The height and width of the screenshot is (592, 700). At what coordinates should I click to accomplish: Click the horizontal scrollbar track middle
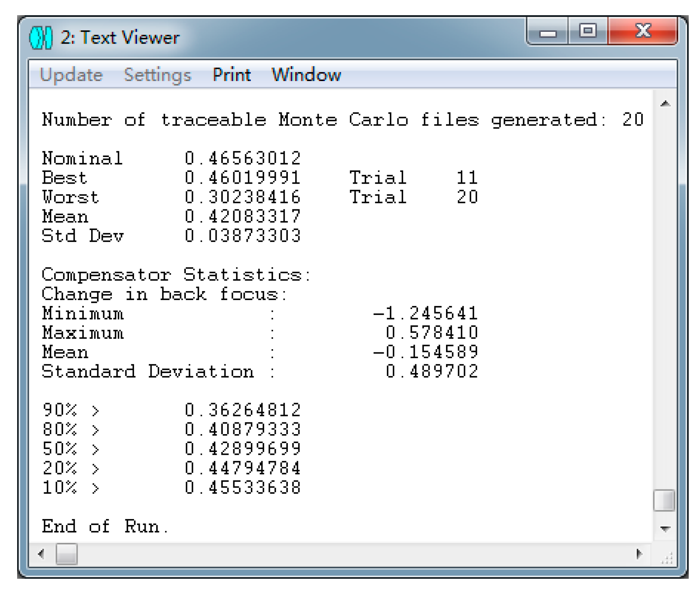coord(351,554)
